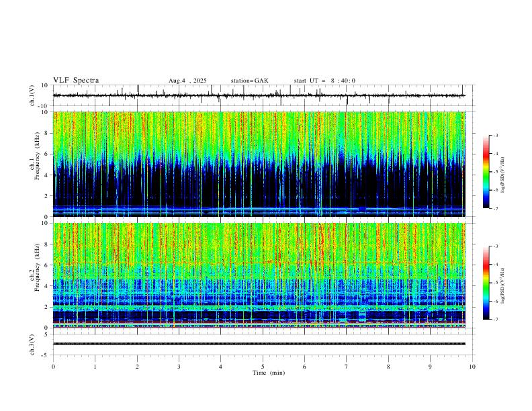Click the log(PSD) label beside ch.1 colorbar

click(x=502, y=175)
